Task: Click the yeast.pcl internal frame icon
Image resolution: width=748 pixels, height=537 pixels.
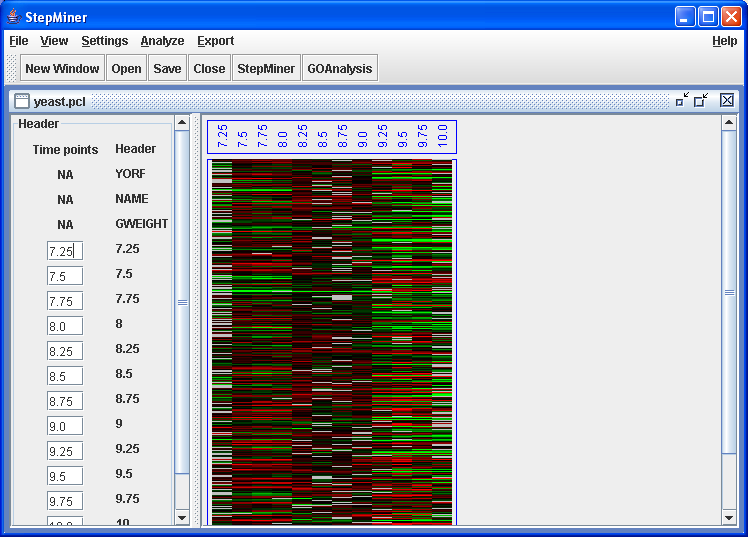Action: [21, 101]
